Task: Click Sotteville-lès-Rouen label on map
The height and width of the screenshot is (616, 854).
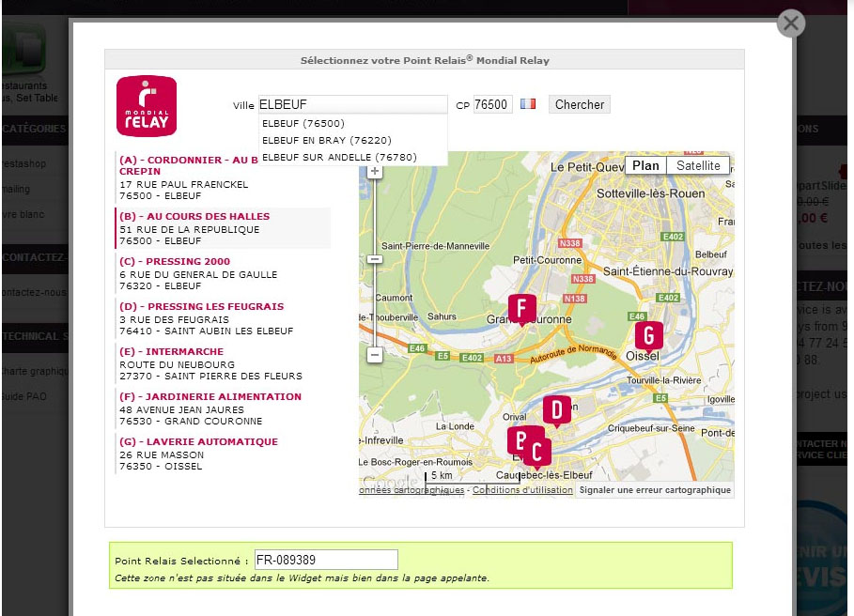Action: point(650,193)
